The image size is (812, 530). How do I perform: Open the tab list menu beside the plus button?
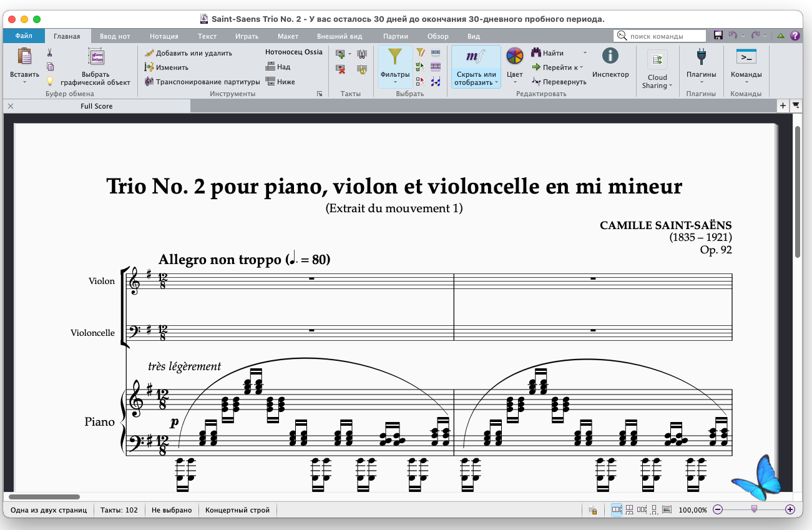(x=796, y=106)
